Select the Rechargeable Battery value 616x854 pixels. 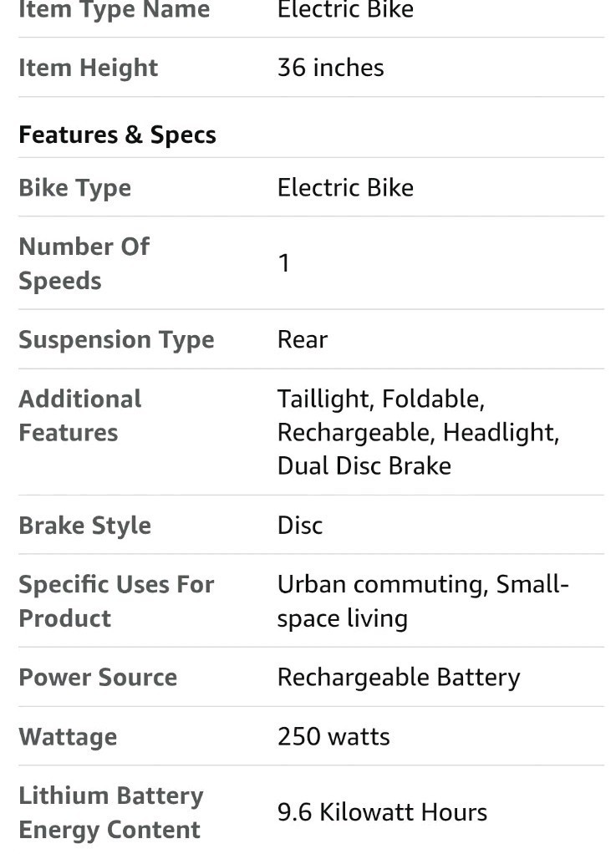point(399,678)
